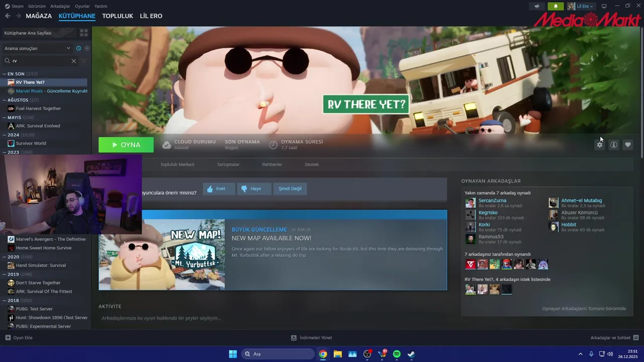
Task: Open friend Ahmet~el Mutabıg's profile
Action: [582, 201]
